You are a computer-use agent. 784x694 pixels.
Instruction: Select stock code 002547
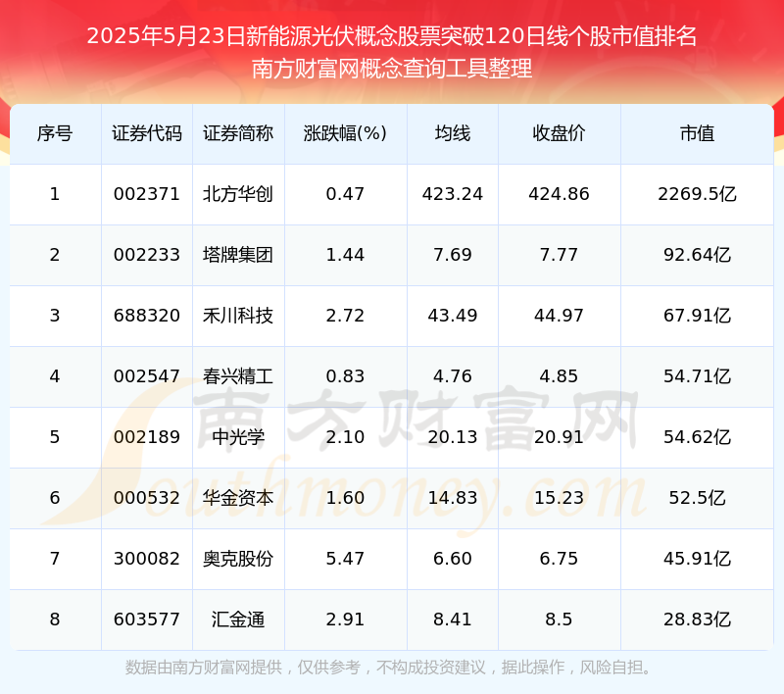tap(146, 376)
